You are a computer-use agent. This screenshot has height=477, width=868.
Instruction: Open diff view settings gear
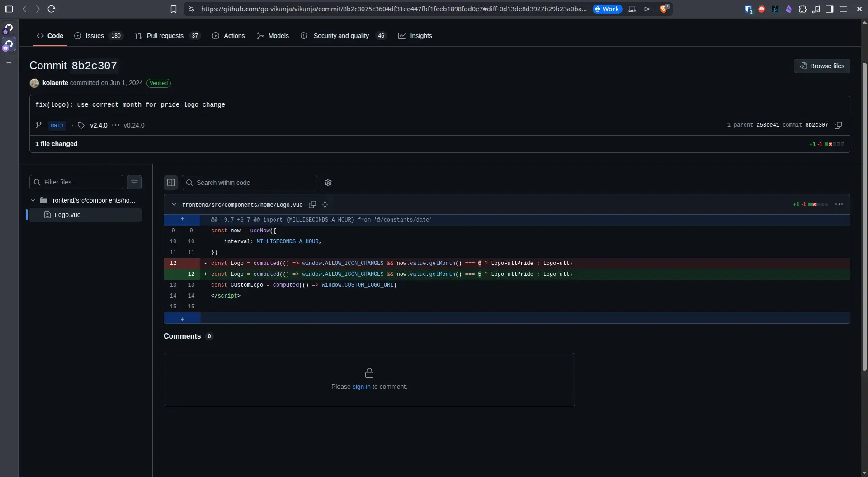coord(328,183)
